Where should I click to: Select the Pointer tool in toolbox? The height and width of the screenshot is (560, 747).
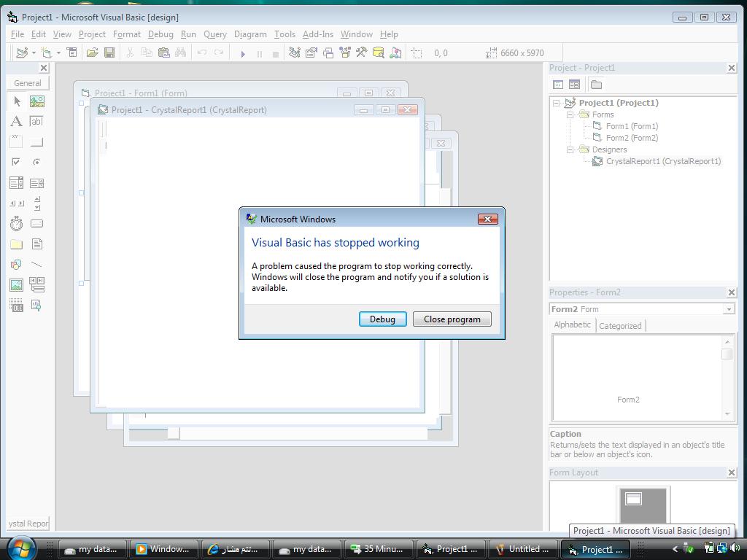coord(18,101)
